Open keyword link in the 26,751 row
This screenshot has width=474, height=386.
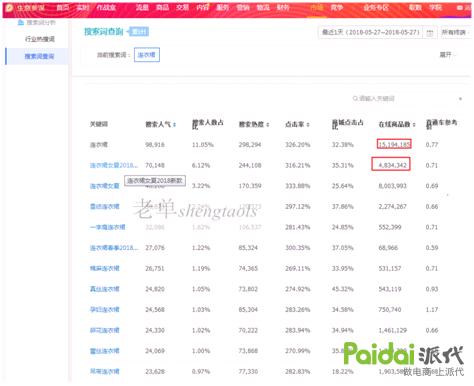tap(104, 268)
